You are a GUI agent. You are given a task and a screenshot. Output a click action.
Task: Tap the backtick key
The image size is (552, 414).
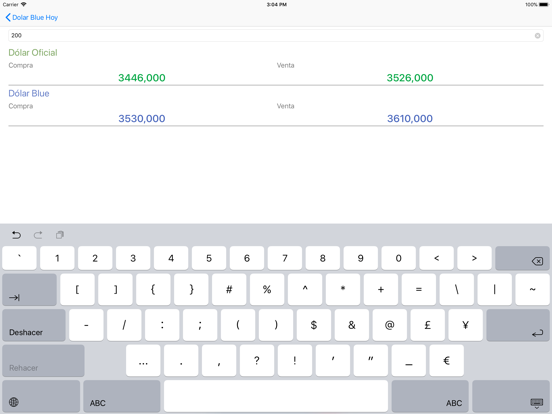tap(19, 258)
